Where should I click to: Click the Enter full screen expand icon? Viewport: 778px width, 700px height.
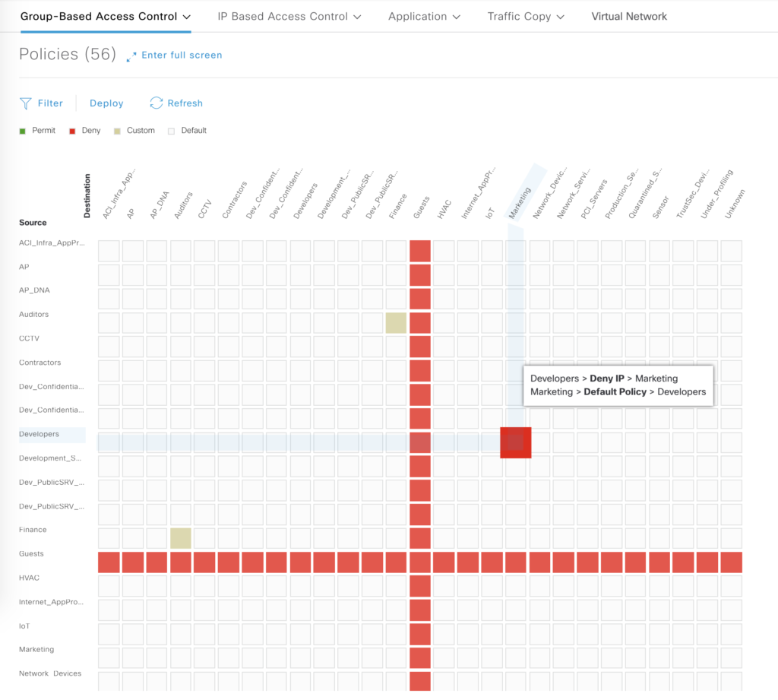(131, 55)
